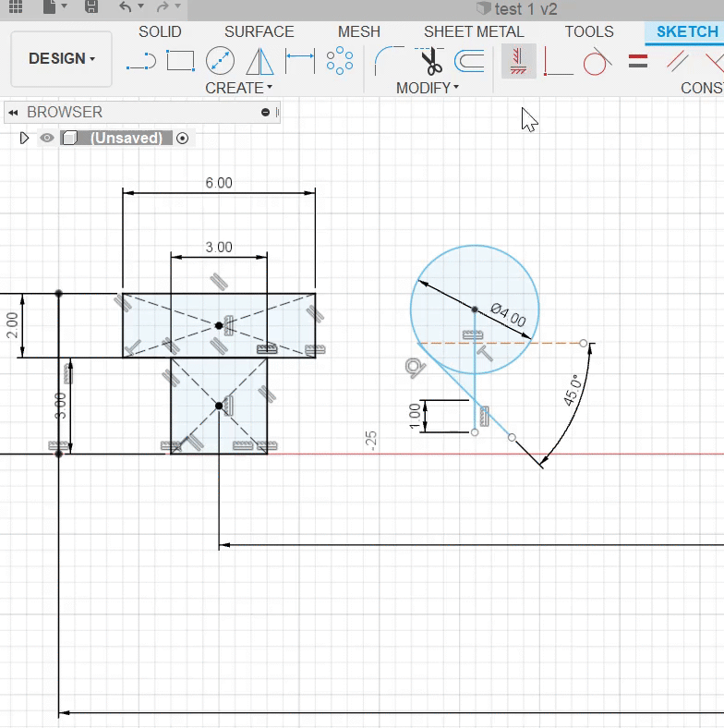Switch to the MESH tab
Screen dimensions: 724x728
click(x=358, y=31)
